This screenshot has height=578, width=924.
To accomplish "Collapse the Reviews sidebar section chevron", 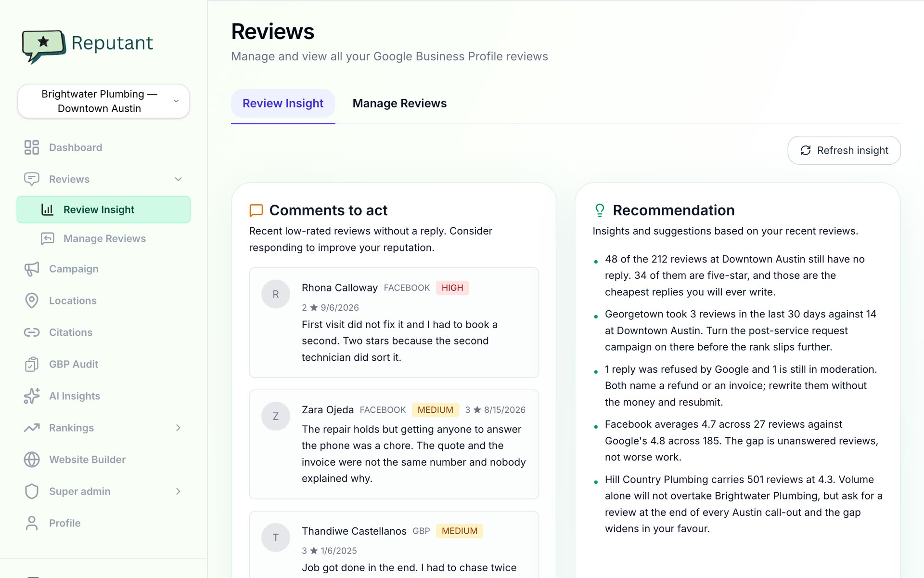I will click(x=178, y=179).
